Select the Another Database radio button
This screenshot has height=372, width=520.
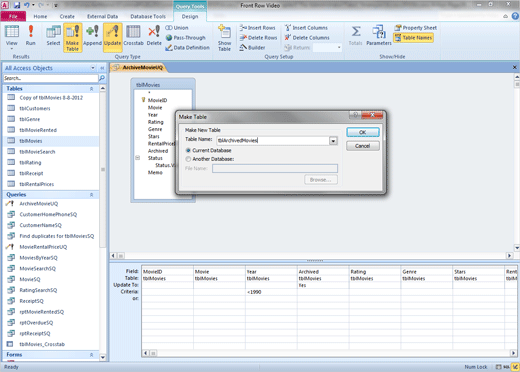coord(188,159)
